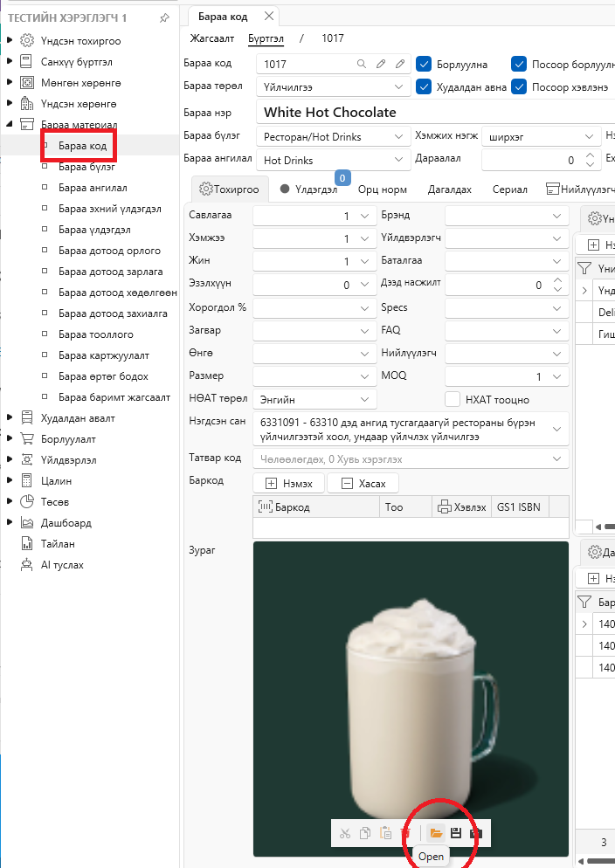Click the Үйлдвэрлэл production icon
This screenshot has height=868, width=615.
pyautogui.click(x=26, y=459)
